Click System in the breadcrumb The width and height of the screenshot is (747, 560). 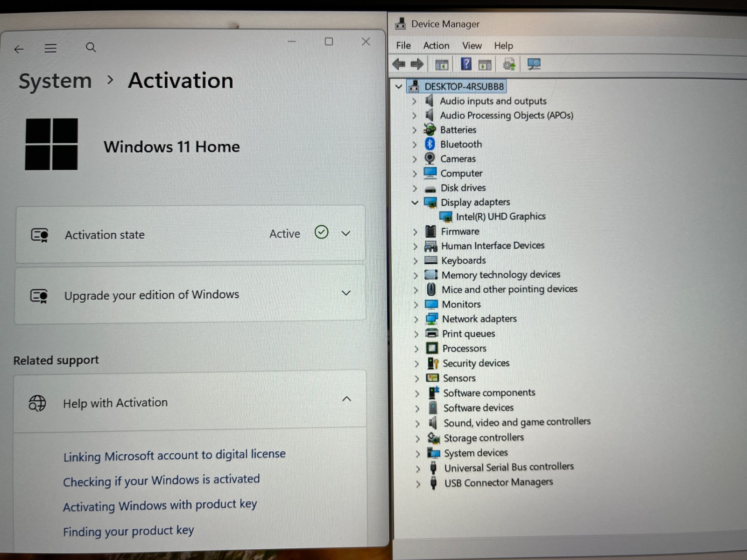(x=55, y=81)
